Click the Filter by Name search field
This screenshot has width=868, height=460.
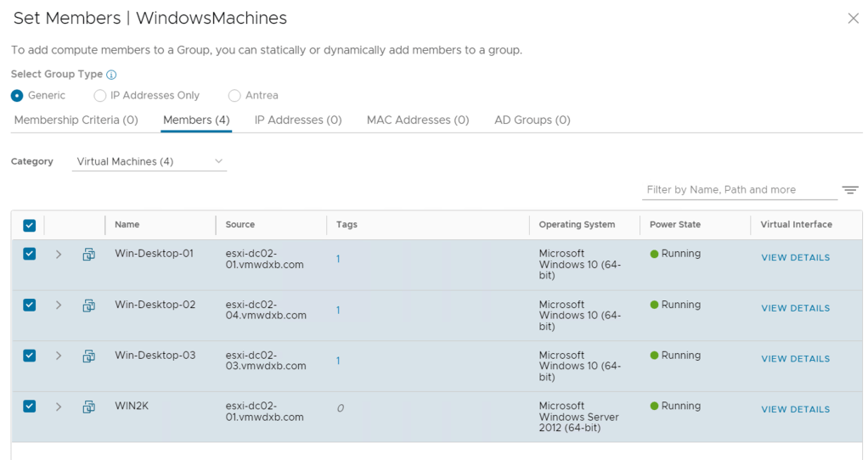click(x=737, y=190)
